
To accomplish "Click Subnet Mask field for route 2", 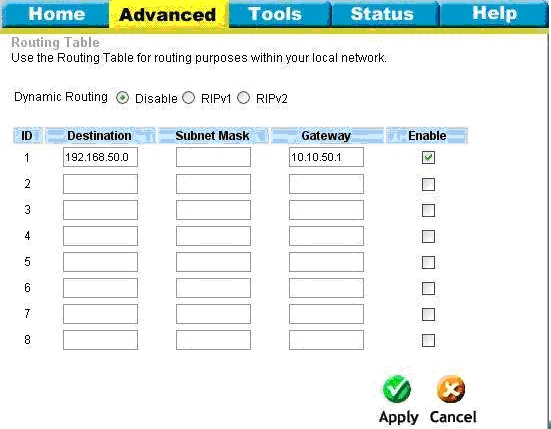I will [213, 184].
